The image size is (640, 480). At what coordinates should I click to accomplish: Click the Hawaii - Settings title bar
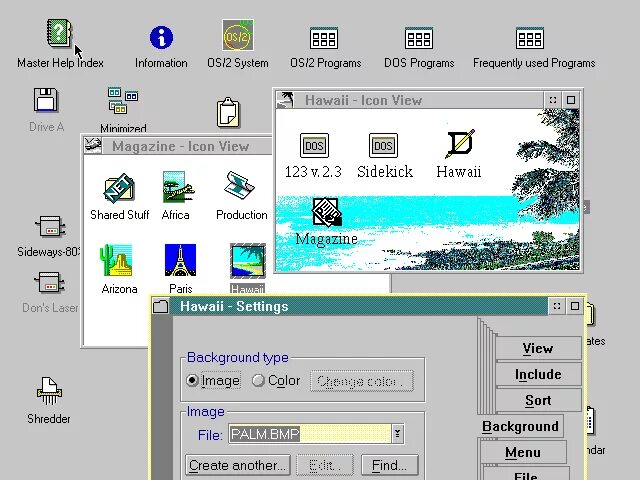coord(358,306)
